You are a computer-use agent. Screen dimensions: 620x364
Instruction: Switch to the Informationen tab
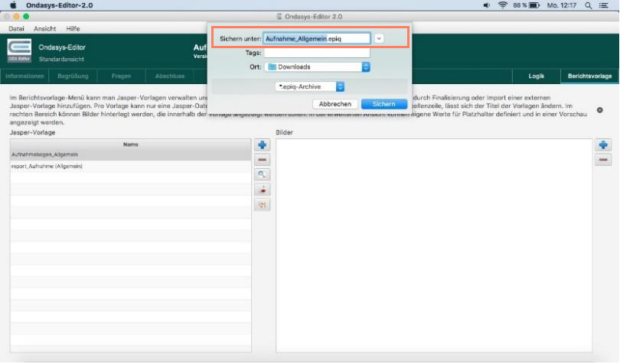(x=24, y=76)
